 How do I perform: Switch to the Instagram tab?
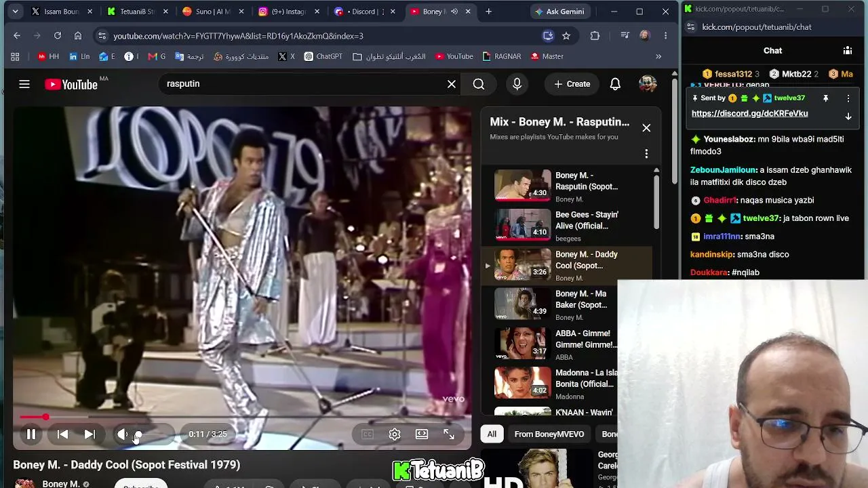click(x=288, y=12)
